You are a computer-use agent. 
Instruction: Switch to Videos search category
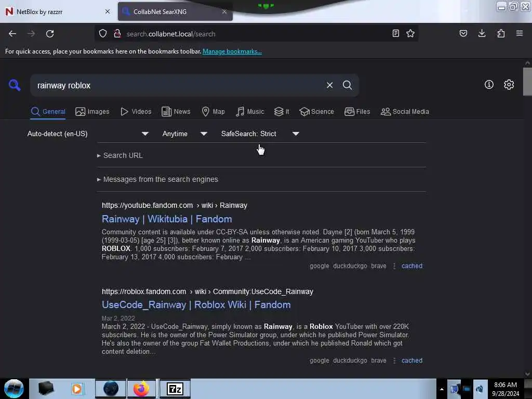coord(136,112)
